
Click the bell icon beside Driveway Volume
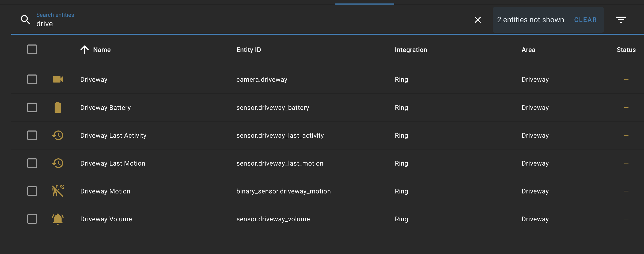[58, 219]
